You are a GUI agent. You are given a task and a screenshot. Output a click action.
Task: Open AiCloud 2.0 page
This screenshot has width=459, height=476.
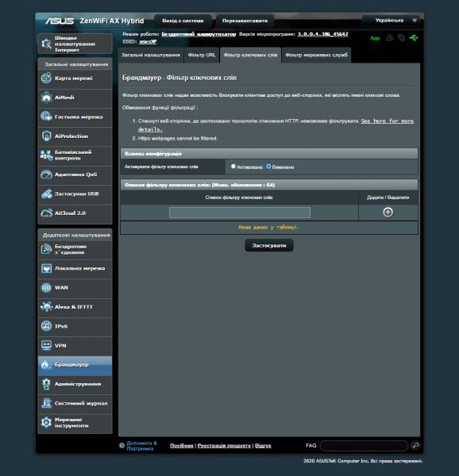tap(75, 213)
